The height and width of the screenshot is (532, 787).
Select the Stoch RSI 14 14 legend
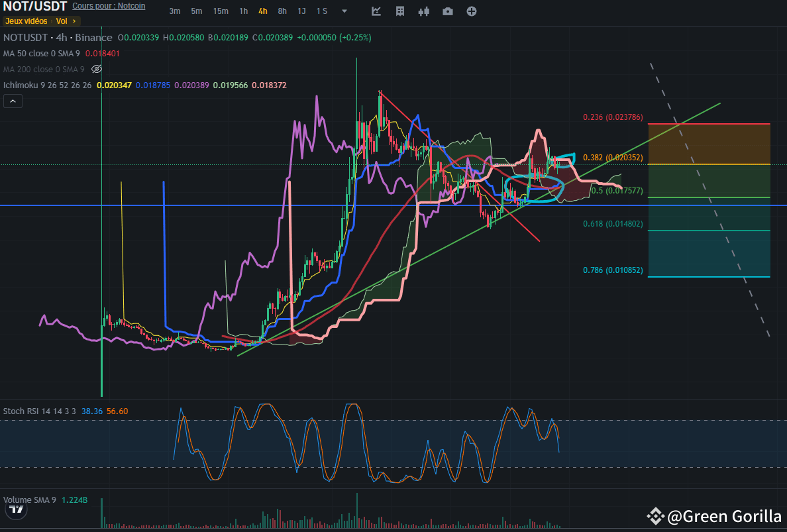click(40, 411)
